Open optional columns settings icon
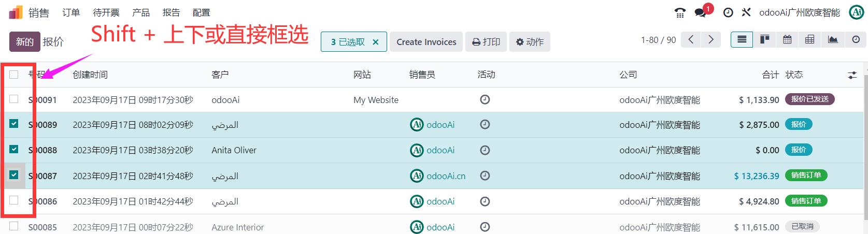This screenshot has width=868, height=234. (x=852, y=75)
